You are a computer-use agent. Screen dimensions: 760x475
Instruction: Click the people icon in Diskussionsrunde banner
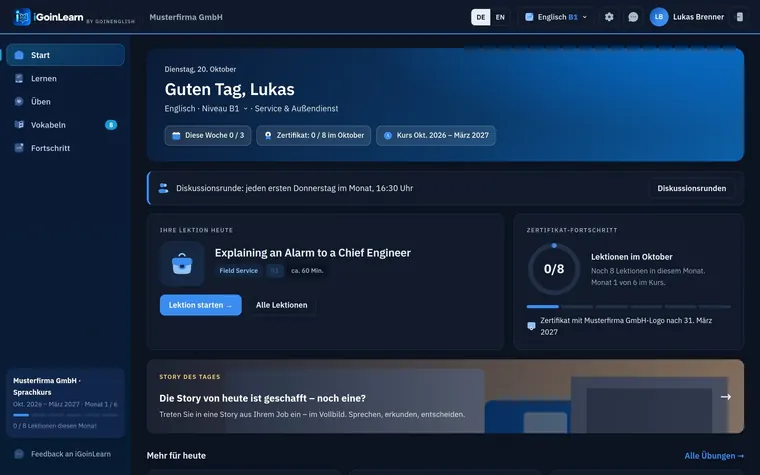(163, 188)
